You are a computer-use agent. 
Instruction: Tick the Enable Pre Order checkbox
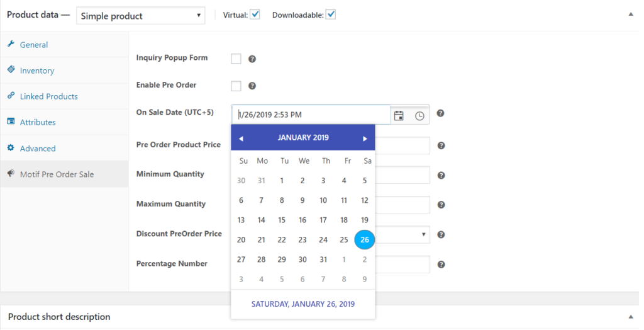coord(236,86)
